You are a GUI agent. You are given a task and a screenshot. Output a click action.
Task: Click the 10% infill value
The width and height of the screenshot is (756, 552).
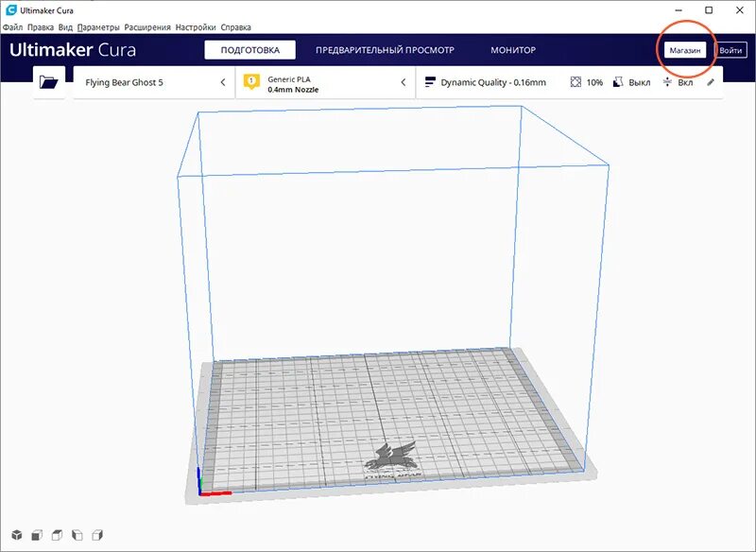tap(594, 83)
